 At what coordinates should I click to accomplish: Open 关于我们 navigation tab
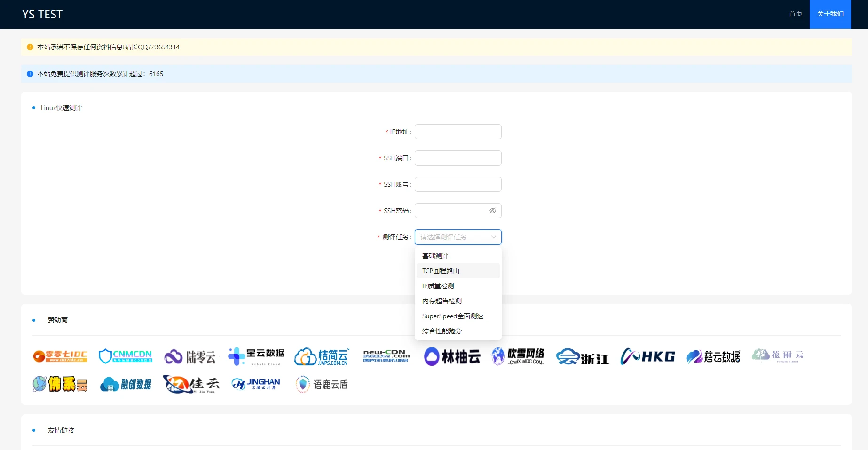(830, 14)
